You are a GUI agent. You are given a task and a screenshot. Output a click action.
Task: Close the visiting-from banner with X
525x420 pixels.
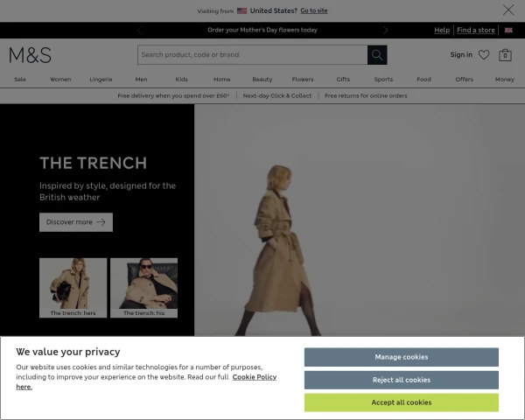tap(508, 10)
